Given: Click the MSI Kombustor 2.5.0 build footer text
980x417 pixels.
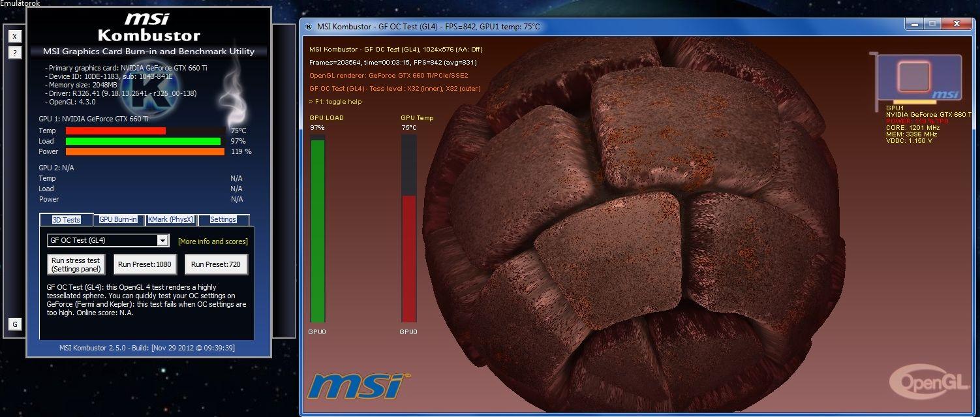Looking at the screenshot, I should point(147,348).
